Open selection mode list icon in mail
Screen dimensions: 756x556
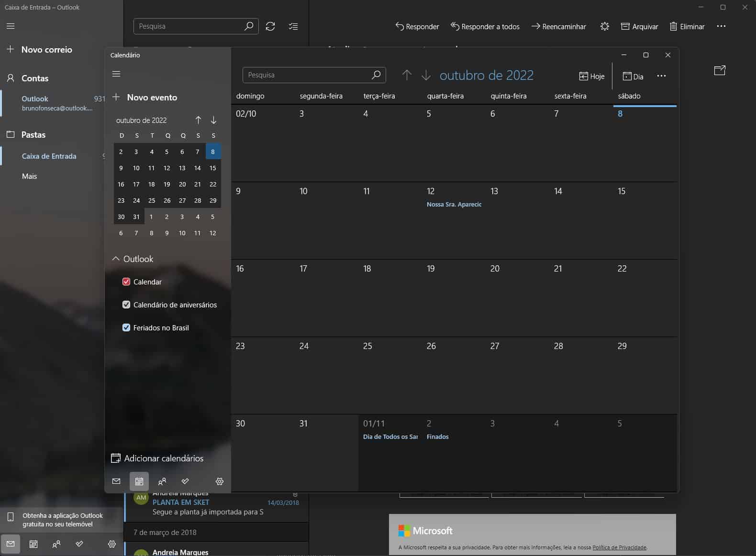click(x=293, y=26)
